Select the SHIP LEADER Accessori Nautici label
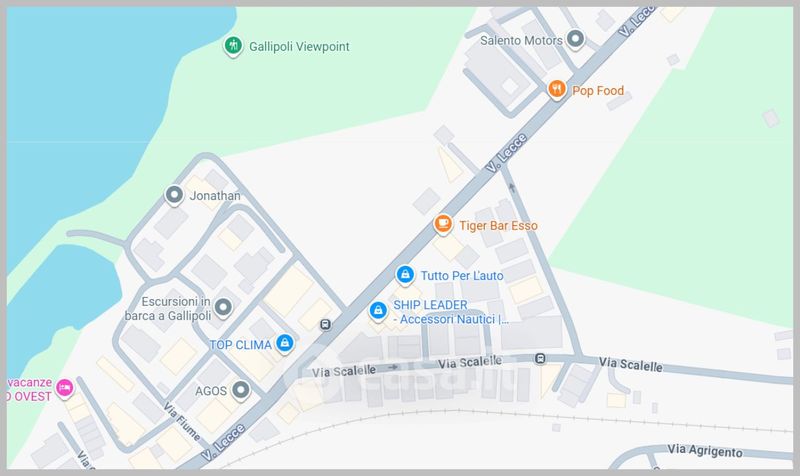 [x=451, y=312]
